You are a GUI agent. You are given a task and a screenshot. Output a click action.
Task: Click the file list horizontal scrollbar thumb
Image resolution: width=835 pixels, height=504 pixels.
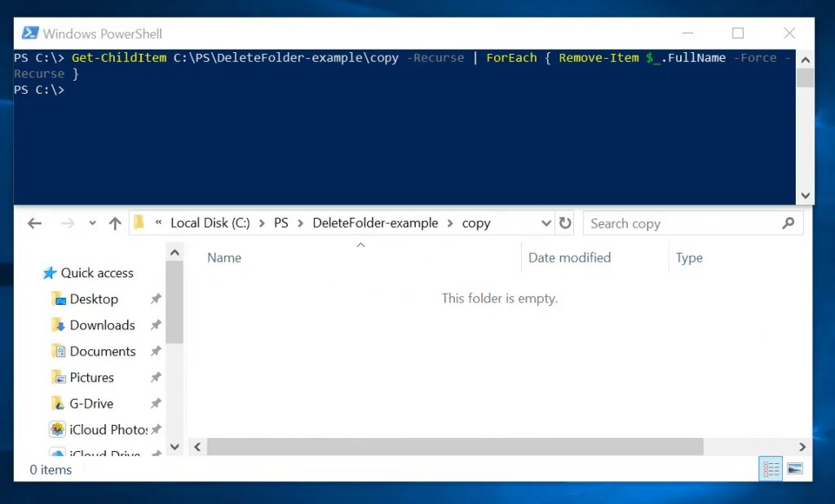pos(455,446)
